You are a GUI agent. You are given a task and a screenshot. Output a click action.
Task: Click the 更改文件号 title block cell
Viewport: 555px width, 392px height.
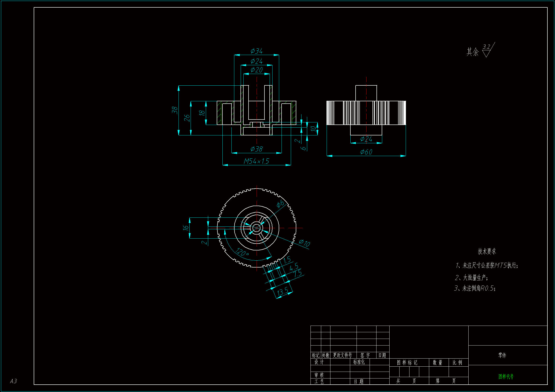point(342,355)
